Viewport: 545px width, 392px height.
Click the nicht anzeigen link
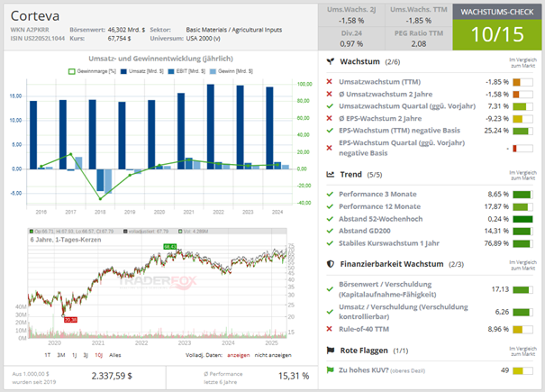click(x=273, y=355)
